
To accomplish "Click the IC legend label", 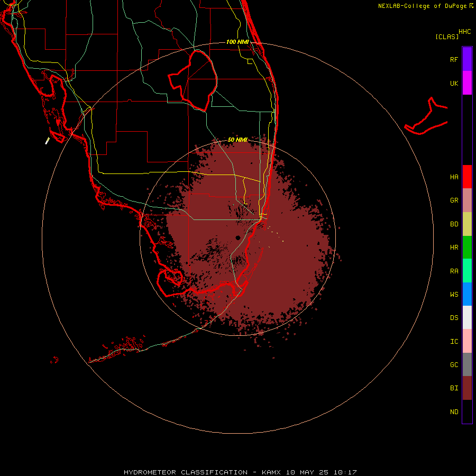I will coord(454,342).
